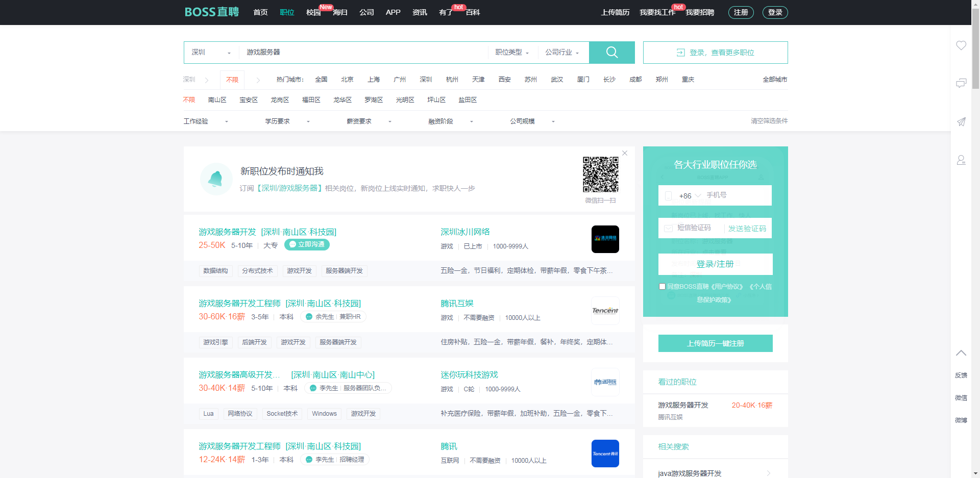This screenshot has width=980, height=478.
Task: Click the magnifier search button
Action: [611, 52]
